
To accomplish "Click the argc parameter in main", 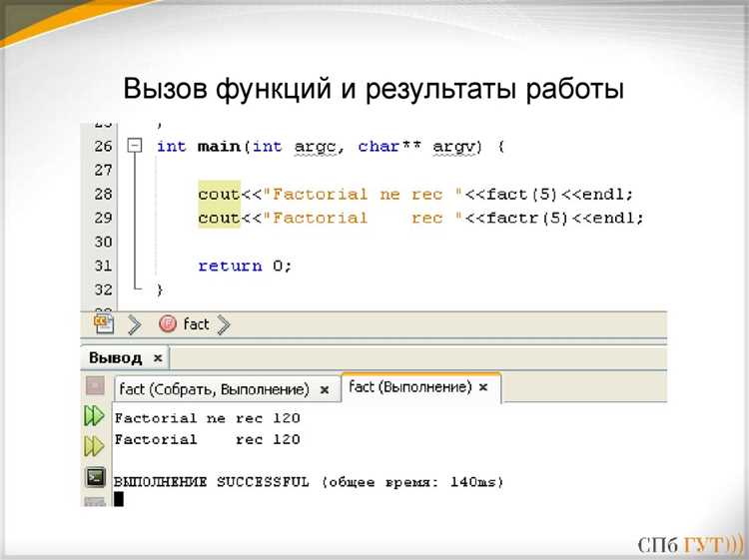I will [315, 147].
